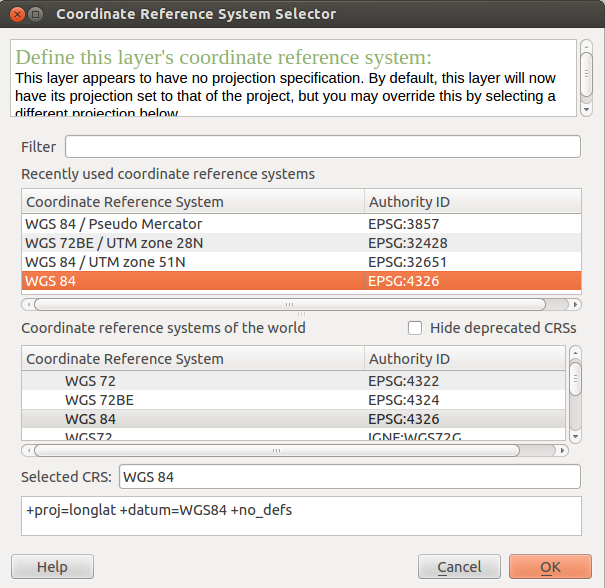The image size is (605, 588).
Task: Sort recent list by Authority ID header
Action: [x=473, y=202]
